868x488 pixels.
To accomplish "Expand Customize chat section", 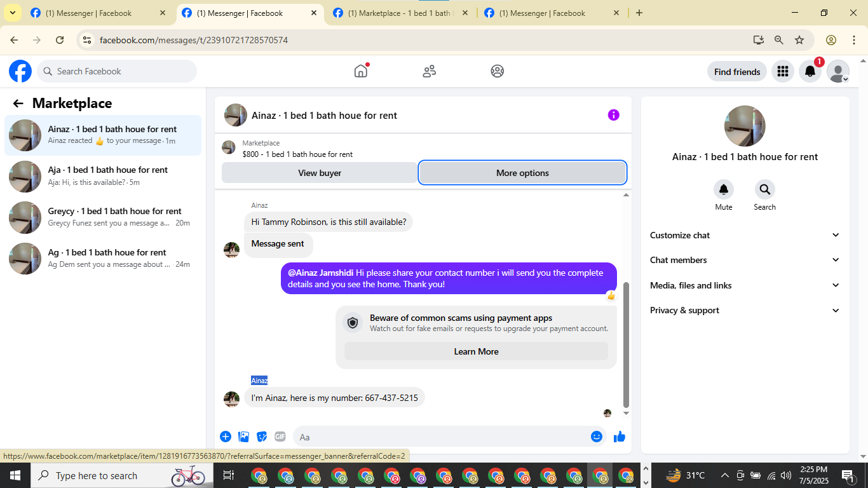I will coord(745,235).
